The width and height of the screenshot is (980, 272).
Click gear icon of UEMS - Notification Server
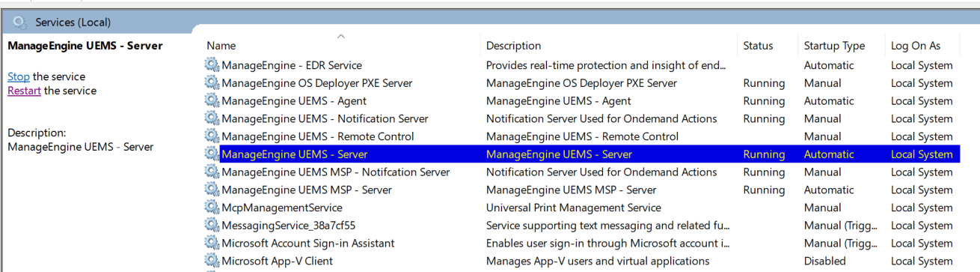[212, 118]
